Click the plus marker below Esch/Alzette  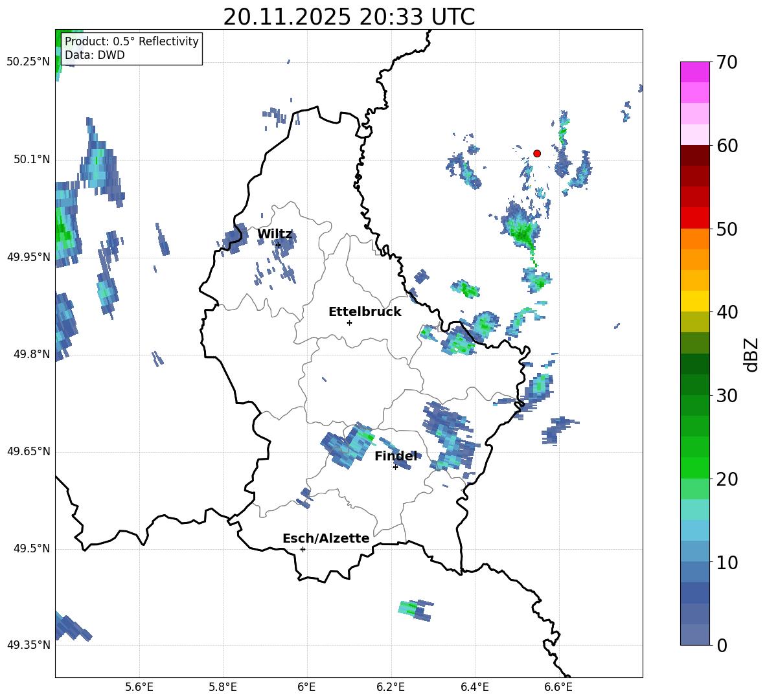[x=303, y=549]
